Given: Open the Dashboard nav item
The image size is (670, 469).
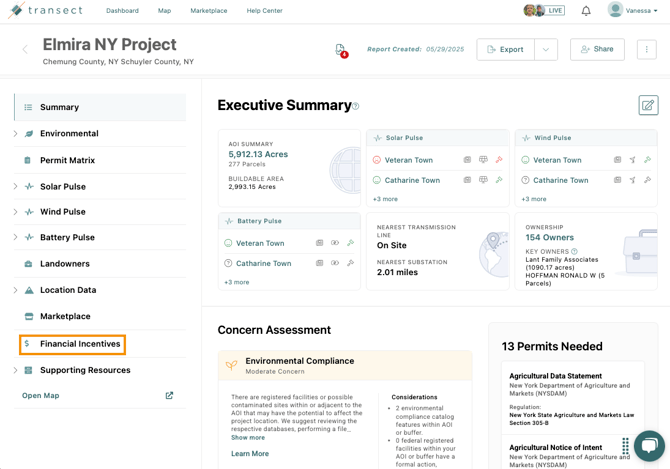Looking at the screenshot, I should (x=122, y=11).
